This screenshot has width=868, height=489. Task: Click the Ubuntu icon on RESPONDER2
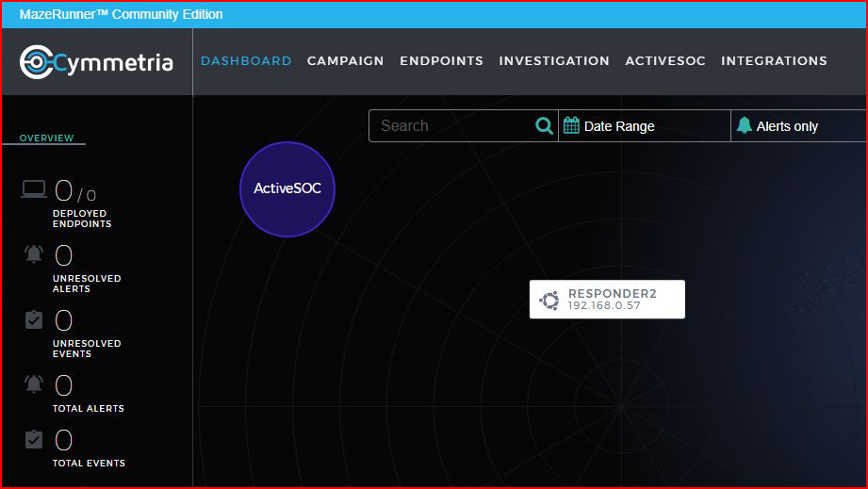click(x=549, y=301)
